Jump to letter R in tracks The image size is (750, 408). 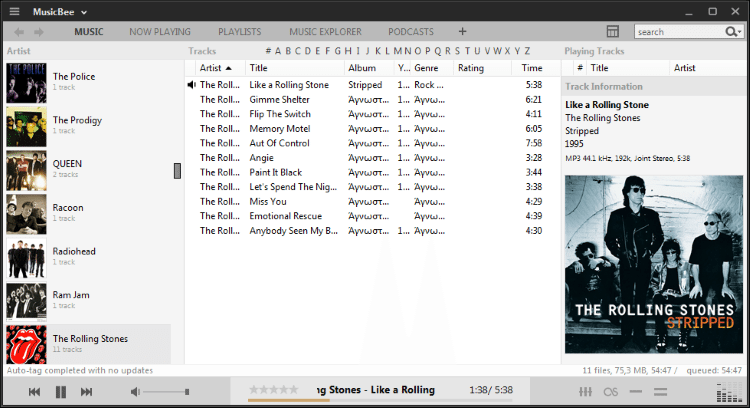pyautogui.click(x=448, y=51)
